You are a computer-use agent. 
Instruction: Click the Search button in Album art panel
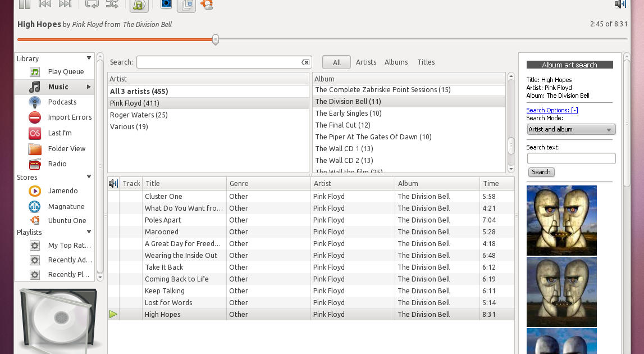tap(541, 172)
